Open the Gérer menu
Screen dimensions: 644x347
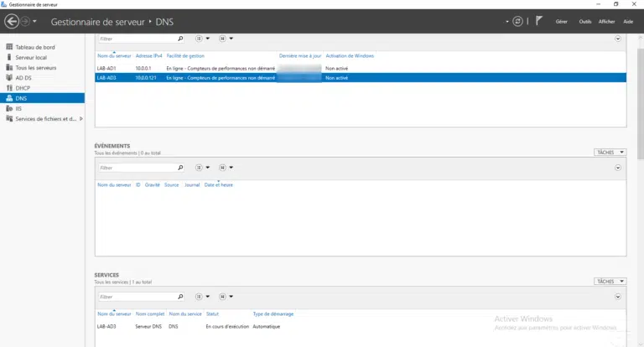(562, 21)
